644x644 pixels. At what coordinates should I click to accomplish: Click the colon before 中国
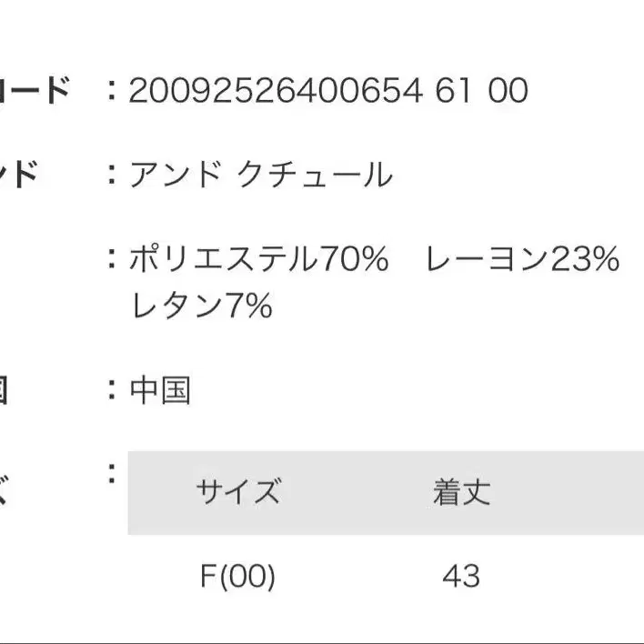coord(111,391)
